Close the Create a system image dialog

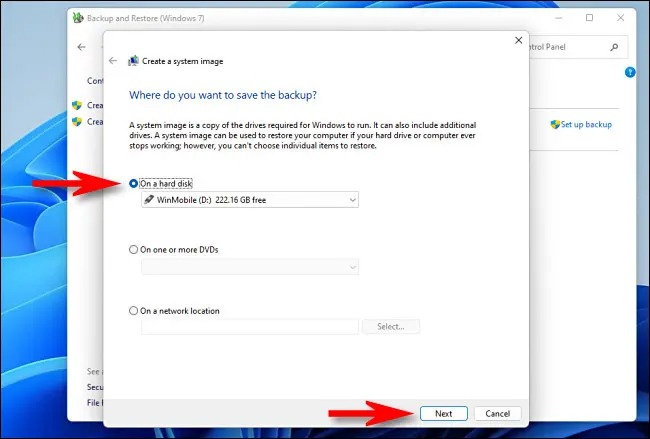(x=519, y=40)
